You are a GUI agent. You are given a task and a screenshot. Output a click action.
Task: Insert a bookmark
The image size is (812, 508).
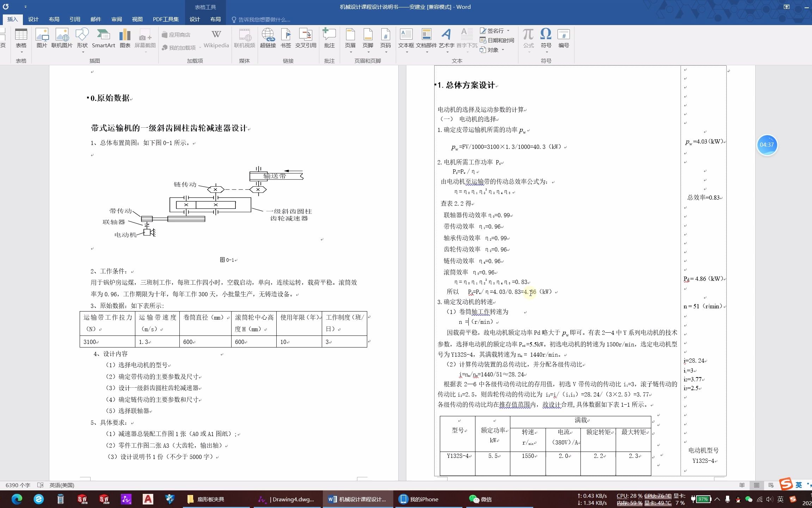[x=285, y=39]
